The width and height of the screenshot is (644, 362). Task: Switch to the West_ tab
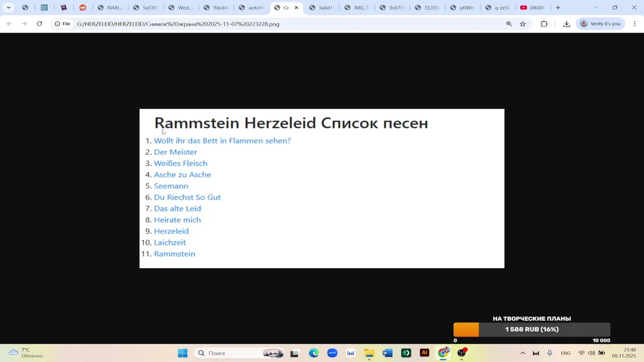tap(181, 8)
